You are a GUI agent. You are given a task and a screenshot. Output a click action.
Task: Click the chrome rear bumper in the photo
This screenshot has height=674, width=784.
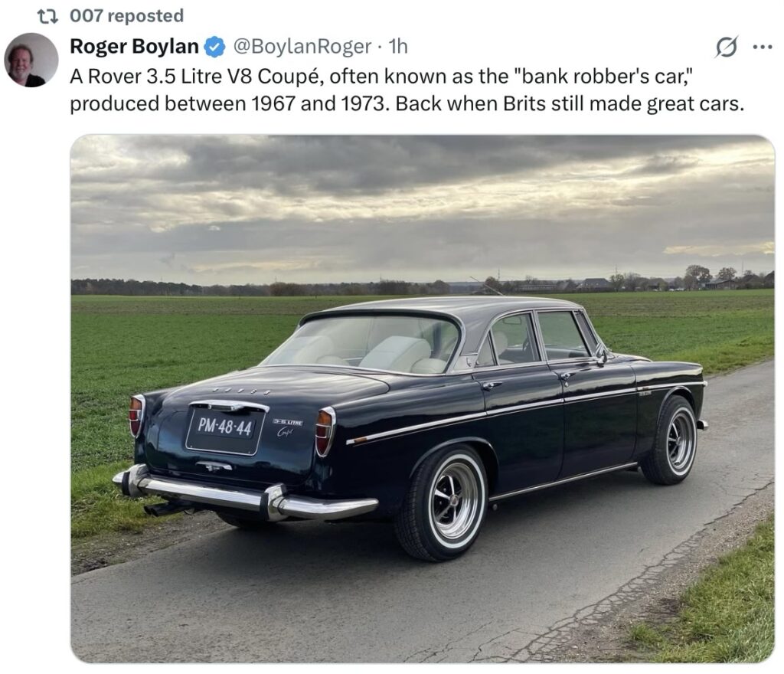tap(245, 496)
